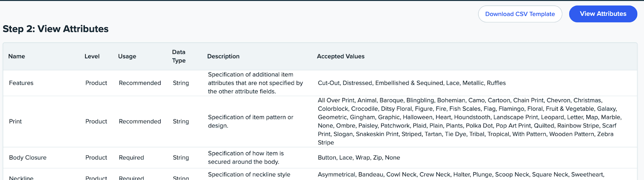Click the Download CSV Template button
This screenshot has height=180, width=644.
(520, 14)
